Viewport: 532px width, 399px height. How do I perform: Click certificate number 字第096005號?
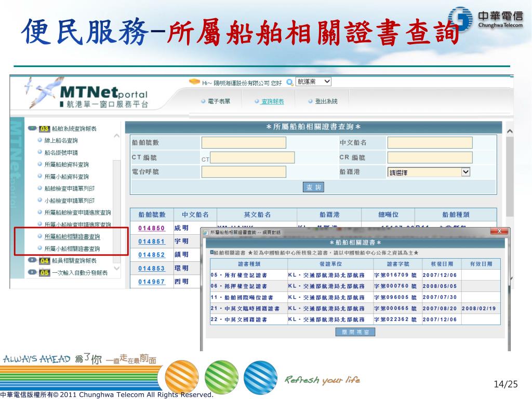point(395,297)
